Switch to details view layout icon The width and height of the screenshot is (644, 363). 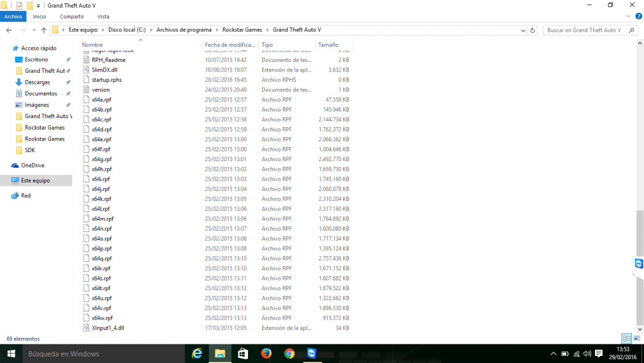tap(627, 338)
